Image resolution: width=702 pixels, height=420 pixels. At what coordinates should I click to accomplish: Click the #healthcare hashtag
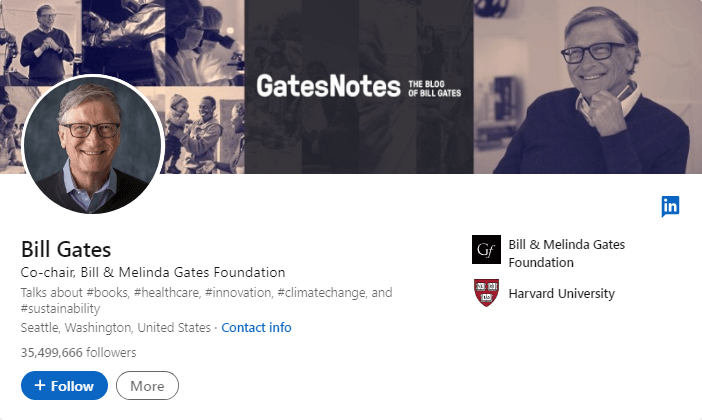(x=168, y=292)
